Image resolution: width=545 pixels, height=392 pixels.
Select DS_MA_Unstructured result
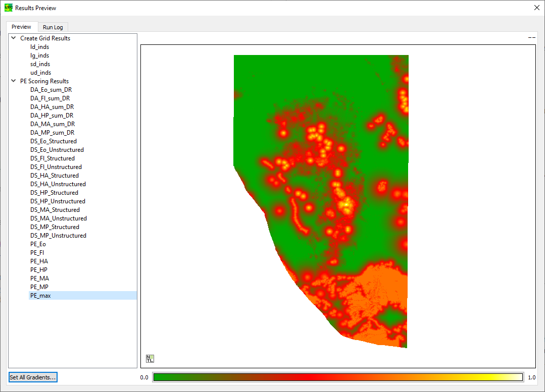pyautogui.click(x=59, y=218)
